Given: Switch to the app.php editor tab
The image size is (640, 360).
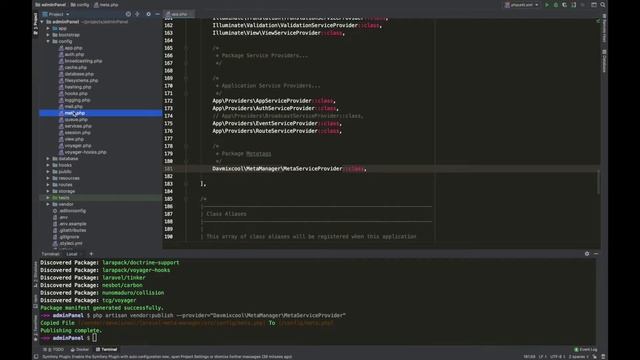Looking at the screenshot, I should click(179, 14).
